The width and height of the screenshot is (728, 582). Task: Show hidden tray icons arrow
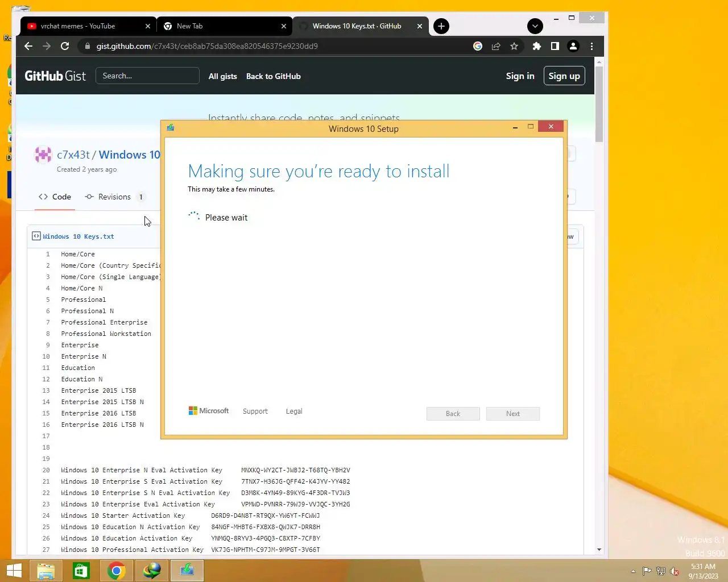pos(633,571)
